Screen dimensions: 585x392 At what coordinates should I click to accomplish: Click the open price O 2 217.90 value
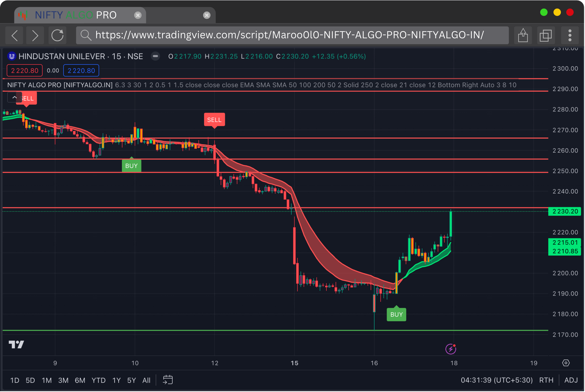(185, 57)
